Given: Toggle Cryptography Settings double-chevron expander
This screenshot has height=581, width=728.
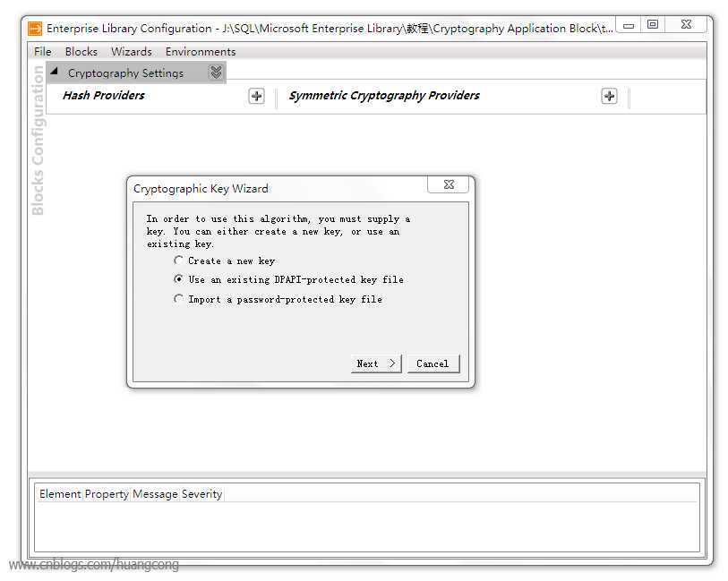Looking at the screenshot, I should pyautogui.click(x=216, y=73).
